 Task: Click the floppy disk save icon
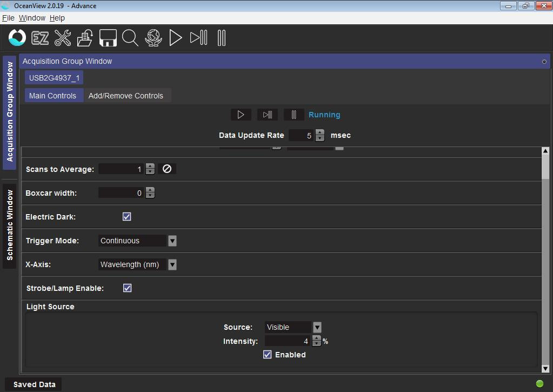(x=108, y=38)
